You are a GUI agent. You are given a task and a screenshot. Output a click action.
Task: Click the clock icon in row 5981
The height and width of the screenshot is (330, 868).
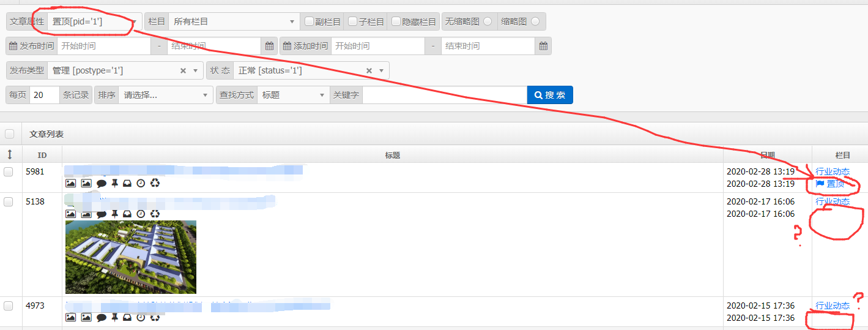tap(141, 183)
